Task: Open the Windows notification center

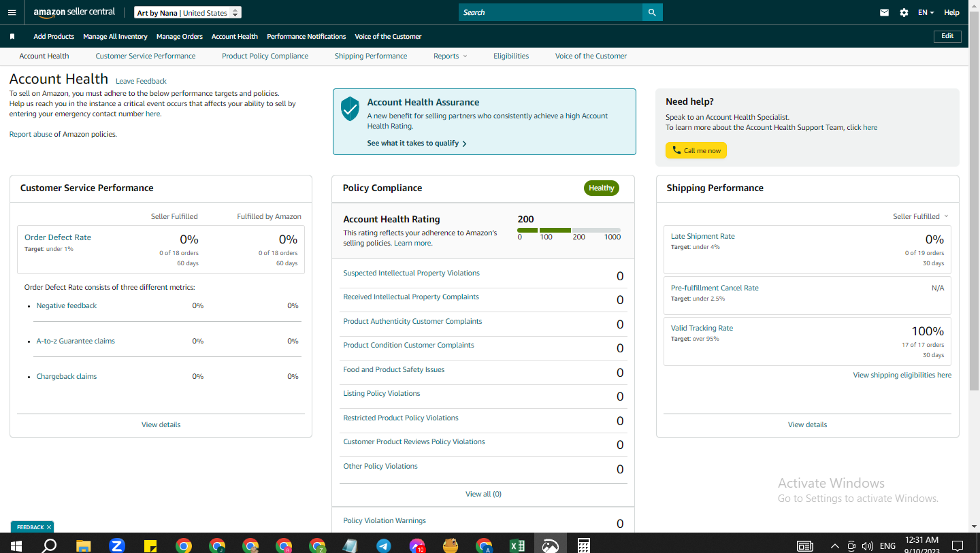Action: 958,546
